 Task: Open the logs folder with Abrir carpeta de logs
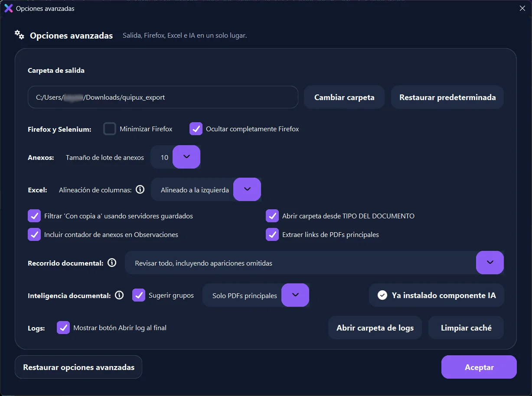[375, 328]
